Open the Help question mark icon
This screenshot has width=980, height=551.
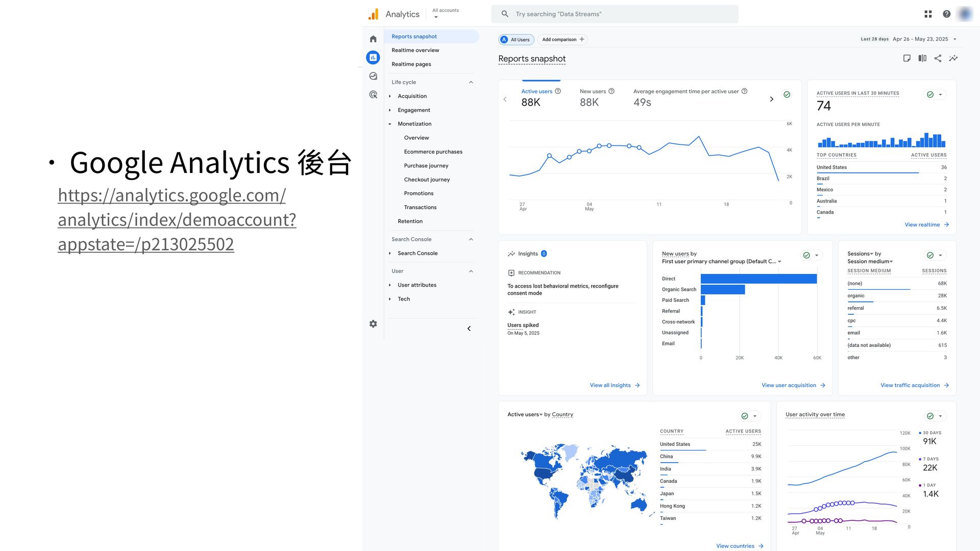(946, 14)
